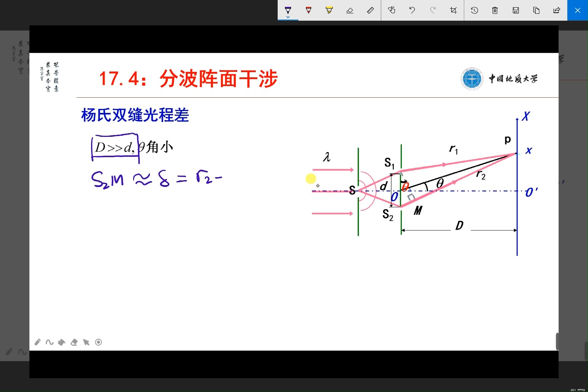The image size is (588, 392).
Task: Click the circular record icon on slide
Action: tap(98, 342)
